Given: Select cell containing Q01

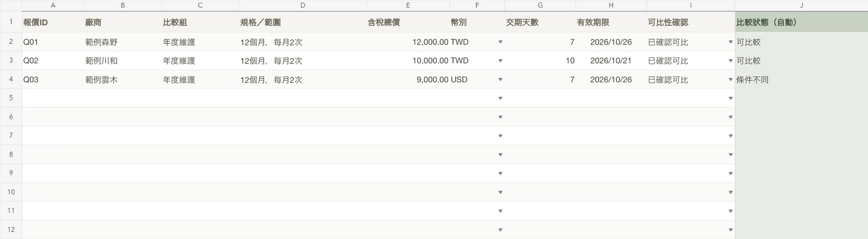Looking at the screenshot, I should click(x=53, y=42).
